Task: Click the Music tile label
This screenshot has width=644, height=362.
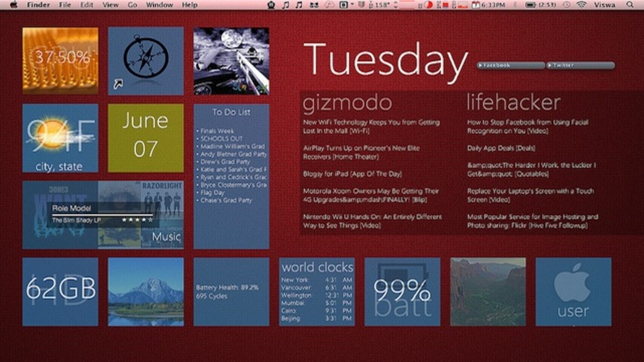Action: (x=166, y=237)
